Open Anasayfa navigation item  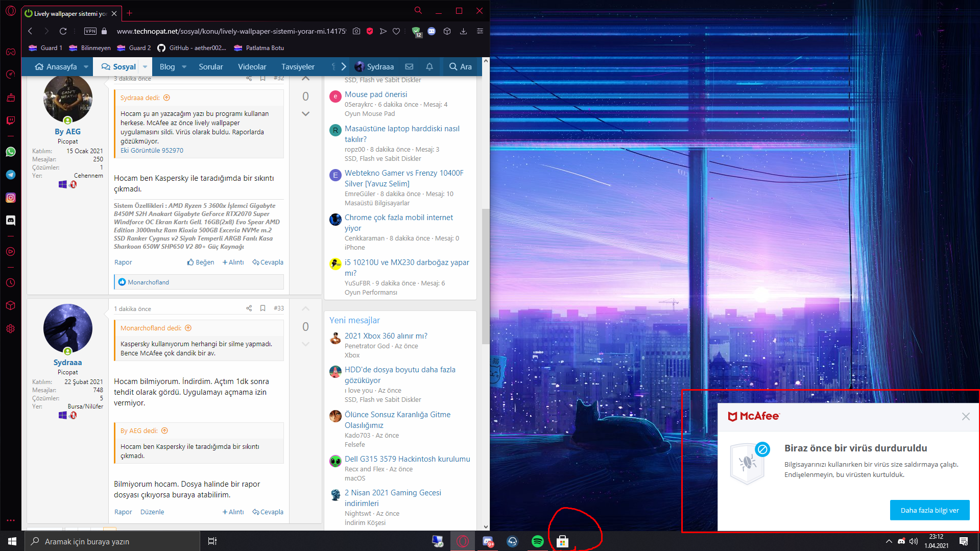(56, 67)
